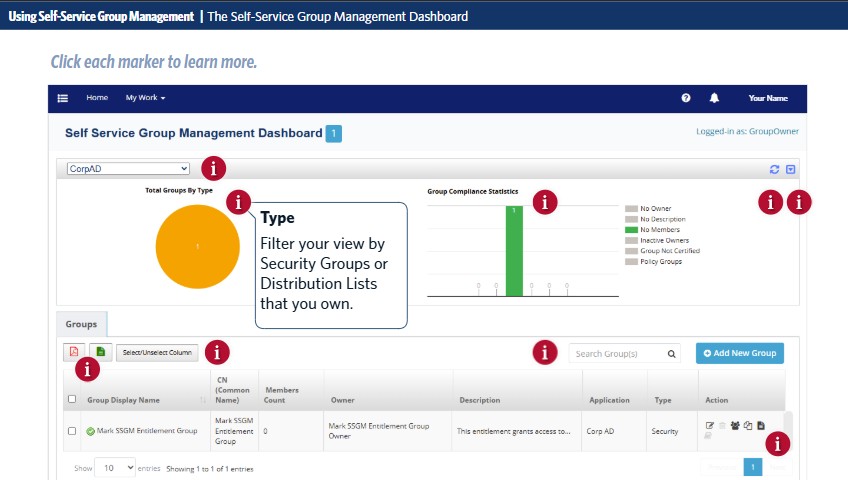Click the 'This entitlement grants access to...' description

514,431
